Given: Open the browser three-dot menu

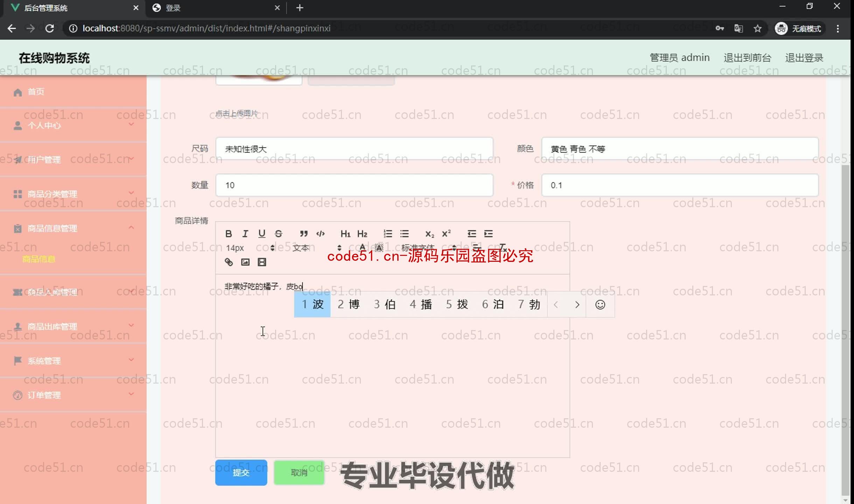Looking at the screenshot, I should [x=838, y=28].
